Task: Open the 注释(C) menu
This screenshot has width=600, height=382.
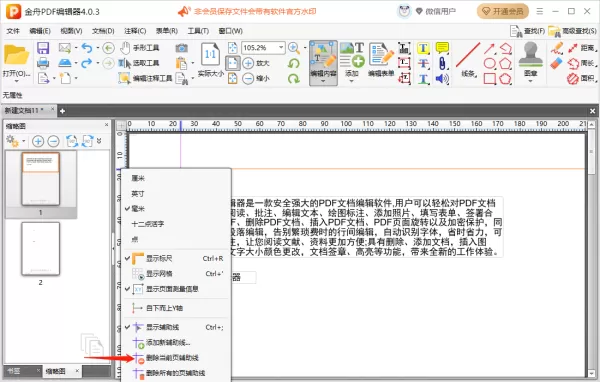Action: [x=135, y=31]
